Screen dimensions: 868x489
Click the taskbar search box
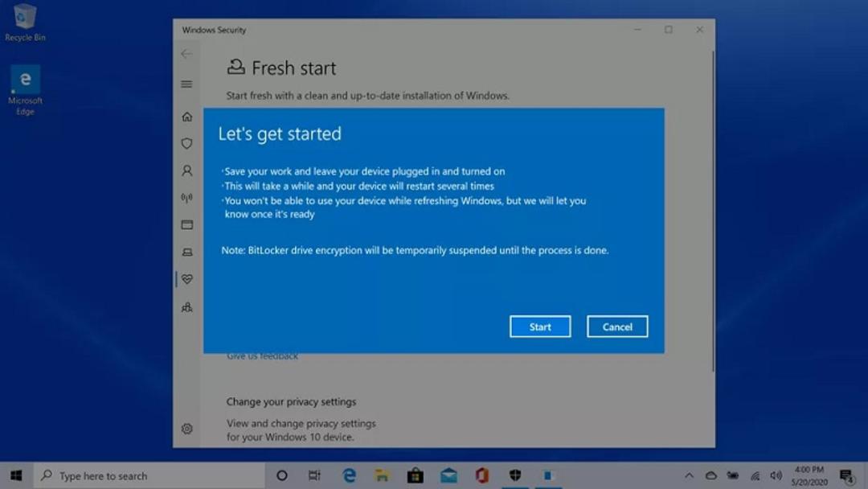click(149, 475)
